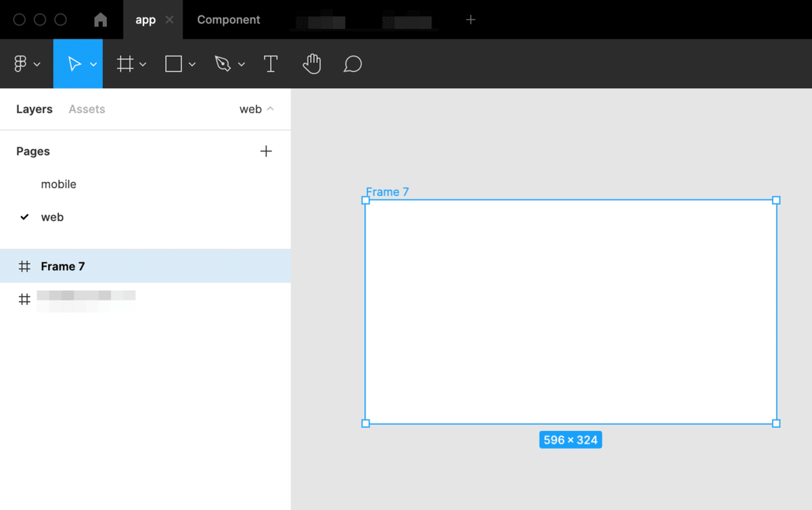Go to the Home tab icon
812x510 pixels.
tap(101, 20)
